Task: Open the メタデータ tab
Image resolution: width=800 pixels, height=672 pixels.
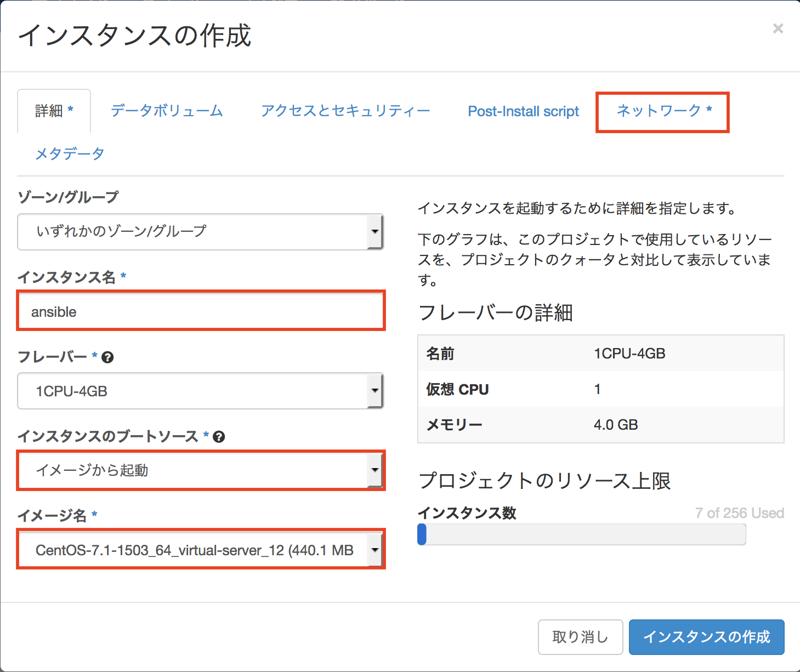Action: pyautogui.click(x=70, y=154)
